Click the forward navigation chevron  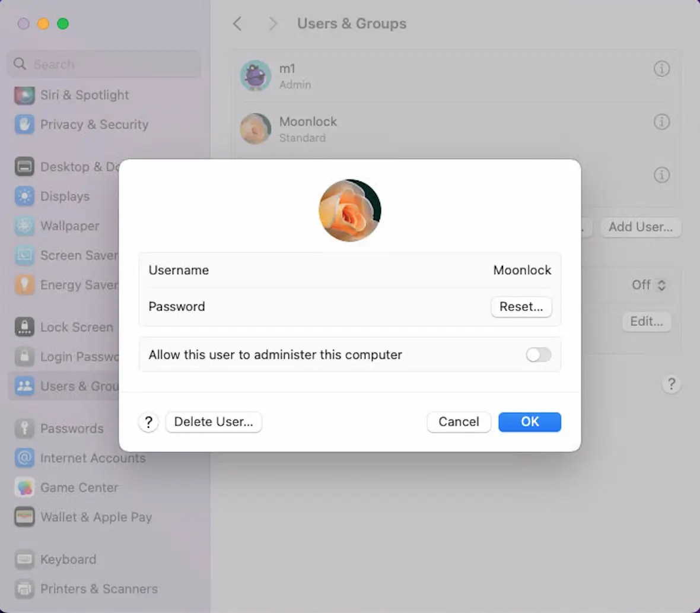click(x=272, y=24)
